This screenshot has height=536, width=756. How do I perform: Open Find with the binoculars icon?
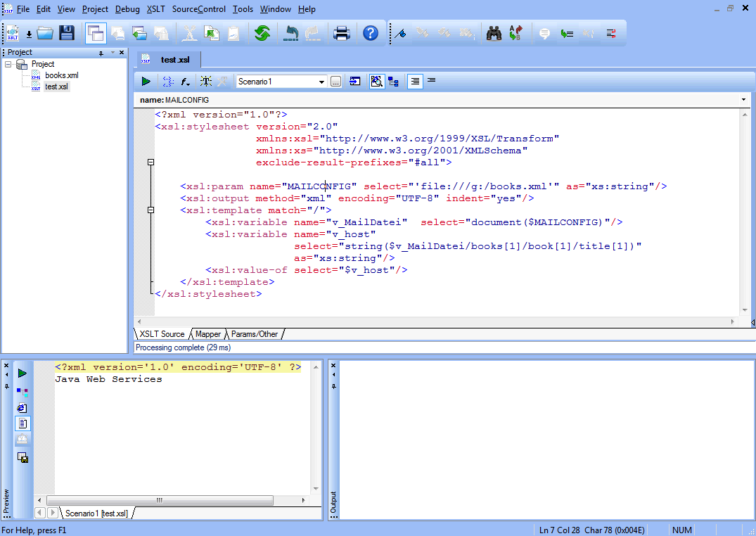coord(494,33)
